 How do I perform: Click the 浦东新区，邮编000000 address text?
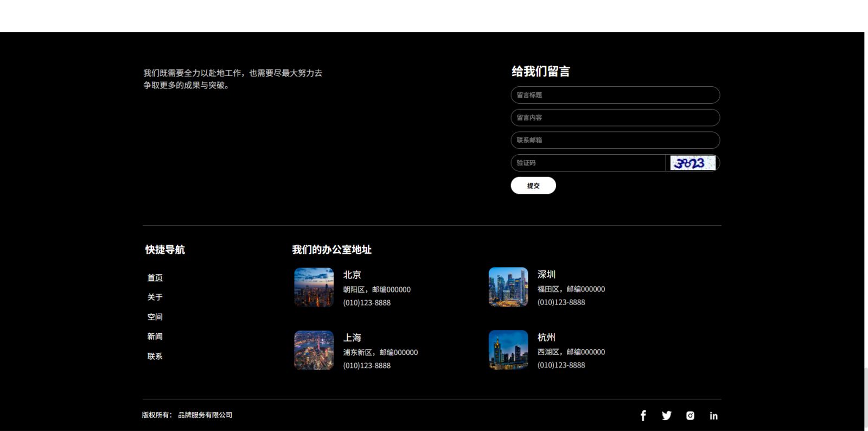click(380, 352)
